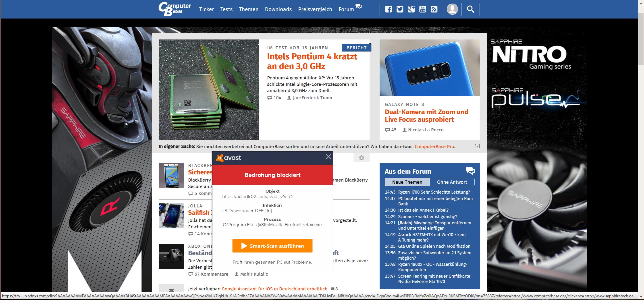Open the Twitter icon in header
This screenshot has height=300, width=644.
(400, 9)
